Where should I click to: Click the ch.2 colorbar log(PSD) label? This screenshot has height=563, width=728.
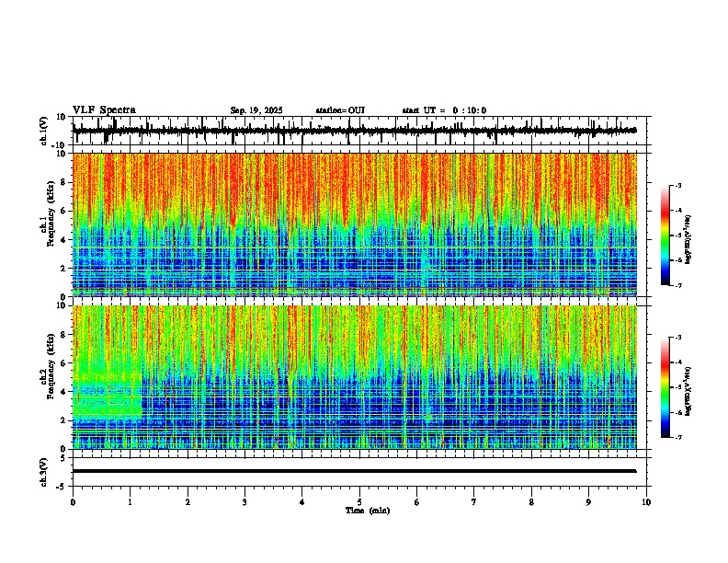688,392
